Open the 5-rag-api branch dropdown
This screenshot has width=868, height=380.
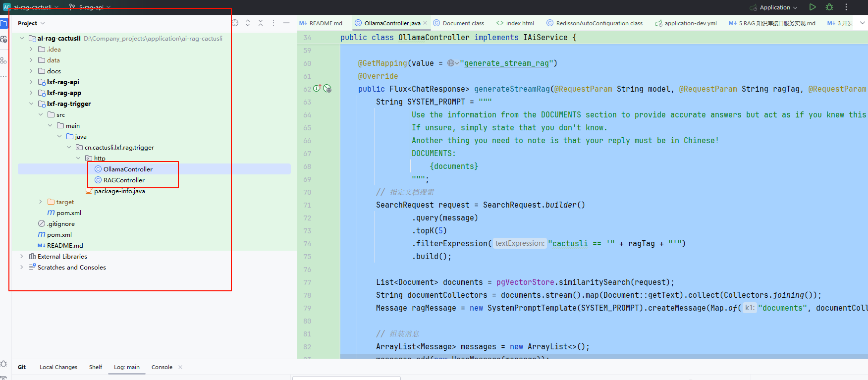click(x=91, y=7)
